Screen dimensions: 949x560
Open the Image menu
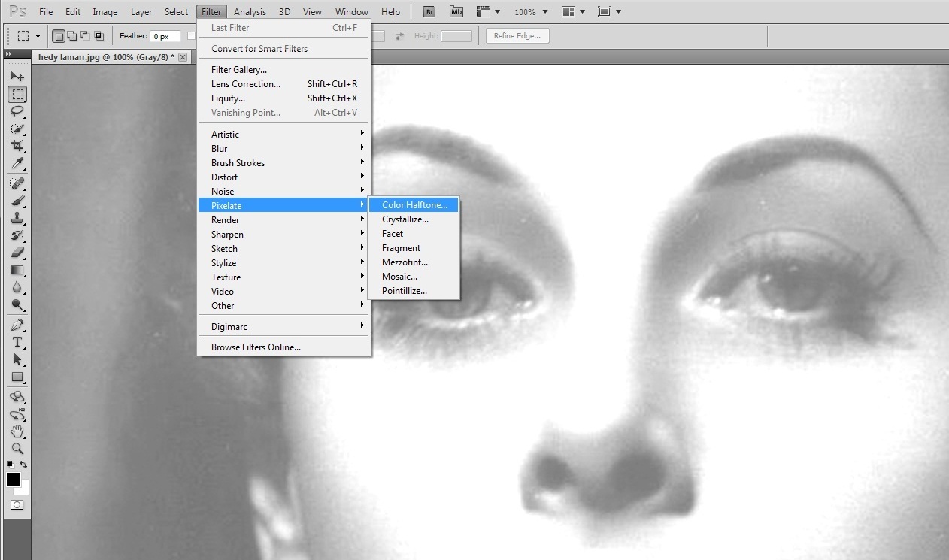coord(105,12)
